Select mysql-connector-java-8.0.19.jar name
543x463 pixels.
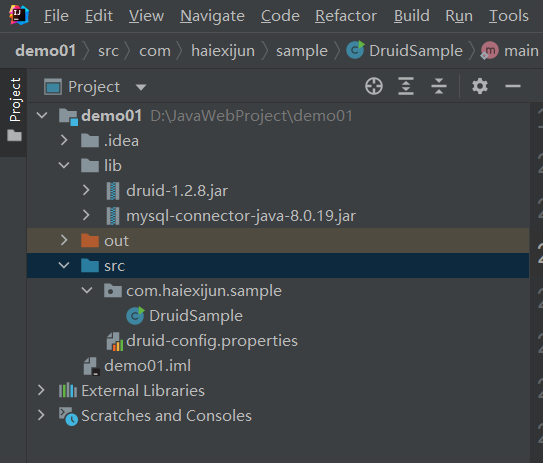(241, 216)
